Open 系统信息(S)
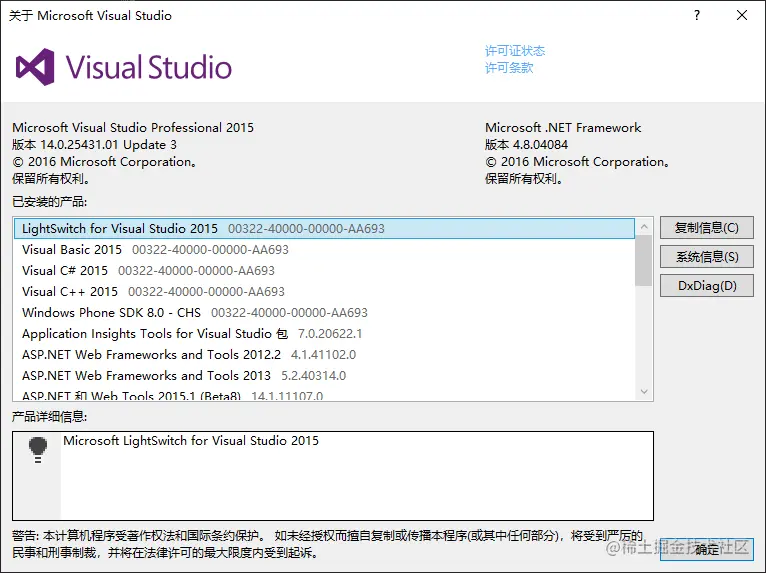This screenshot has width=766, height=573. click(706, 256)
